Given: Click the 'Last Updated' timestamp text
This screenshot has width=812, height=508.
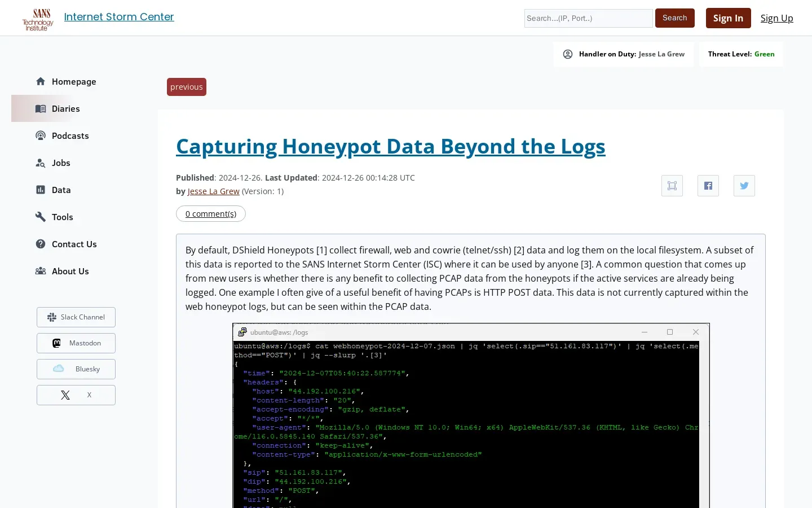Looking at the screenshot, I should tap(340, 178).
